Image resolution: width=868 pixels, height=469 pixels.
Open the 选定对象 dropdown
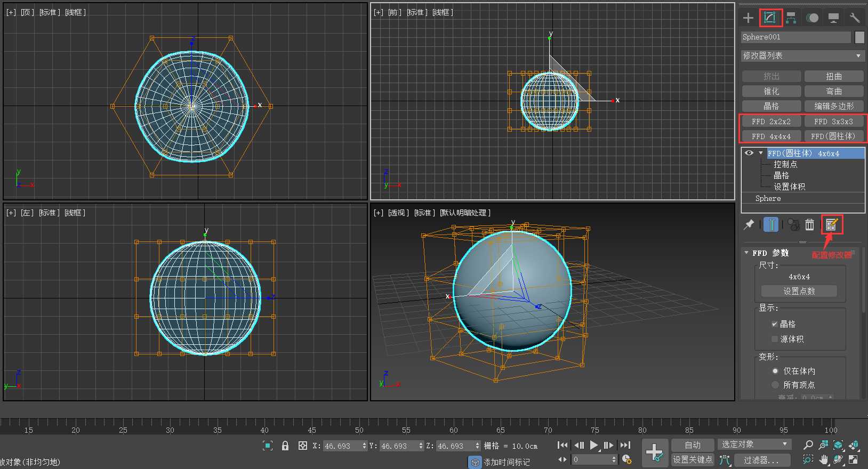[754, 444]
